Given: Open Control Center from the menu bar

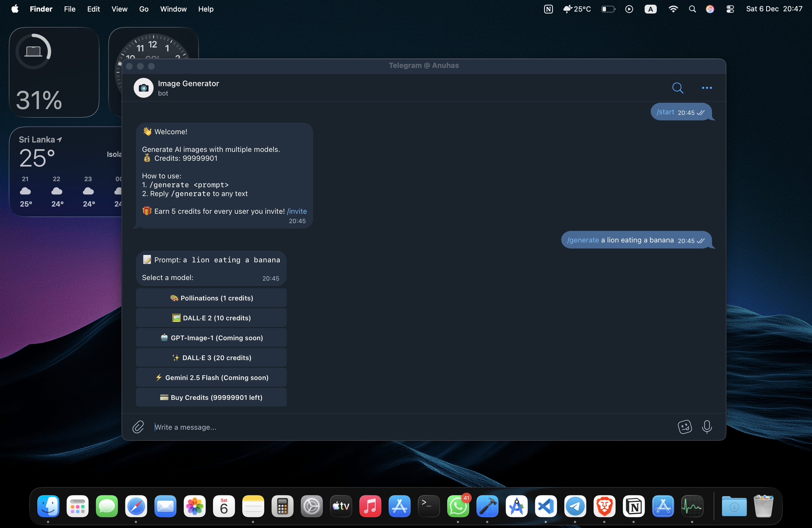Looking at the screenshot, I should [x=730, y=9].
